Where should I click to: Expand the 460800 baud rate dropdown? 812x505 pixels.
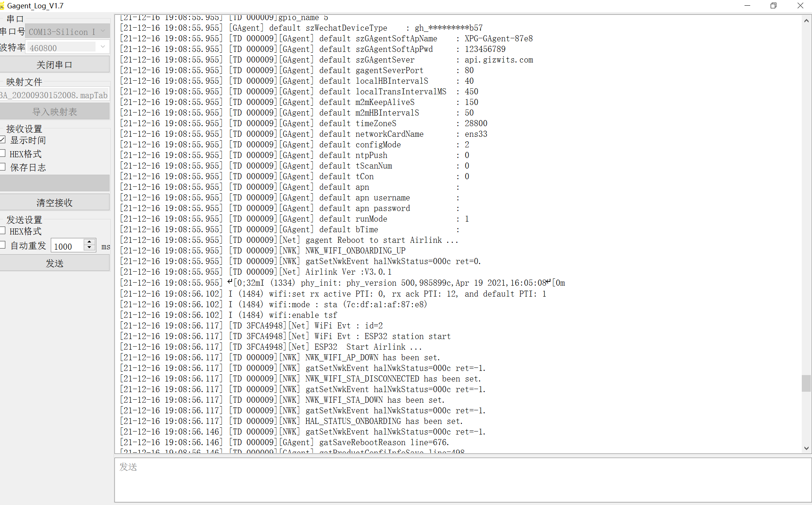(x=103, y=47)
